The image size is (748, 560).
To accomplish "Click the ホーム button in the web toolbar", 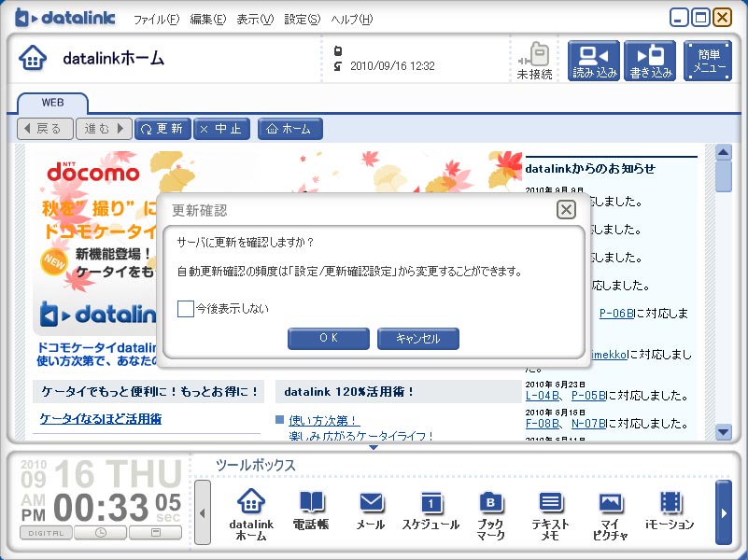I will [290, 129].
